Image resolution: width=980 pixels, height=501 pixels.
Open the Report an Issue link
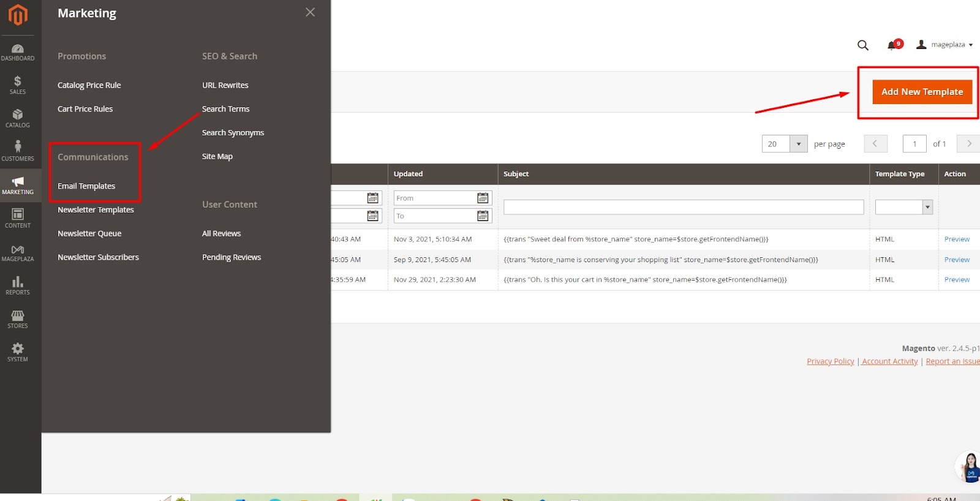click(x=952, y=361)
